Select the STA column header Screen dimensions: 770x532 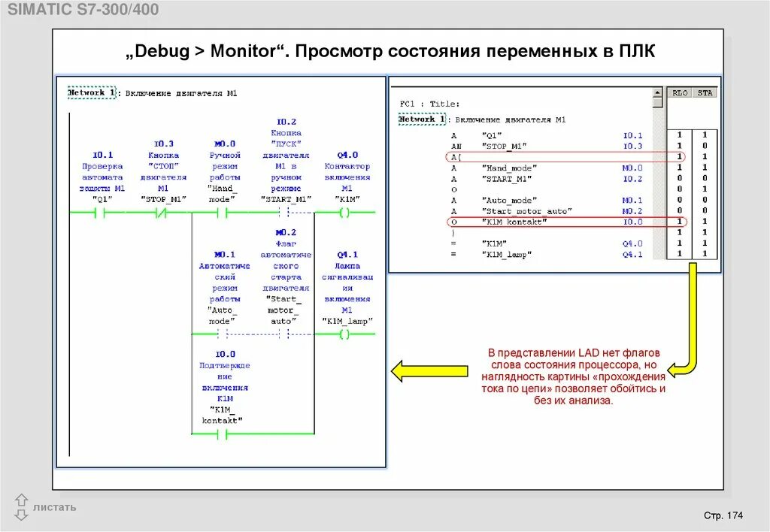pyautogui.click(x=705, y=92)
